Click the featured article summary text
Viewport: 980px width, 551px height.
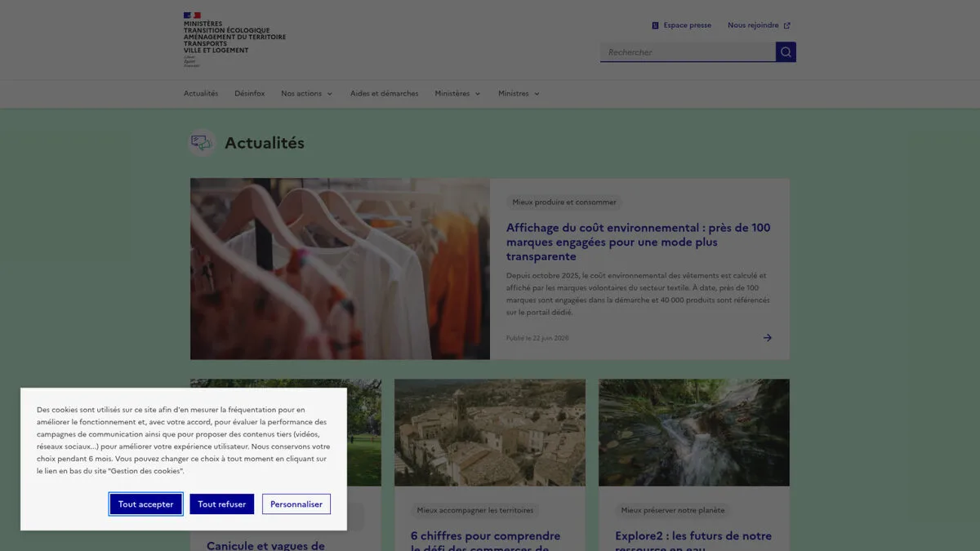click(638, 294)
